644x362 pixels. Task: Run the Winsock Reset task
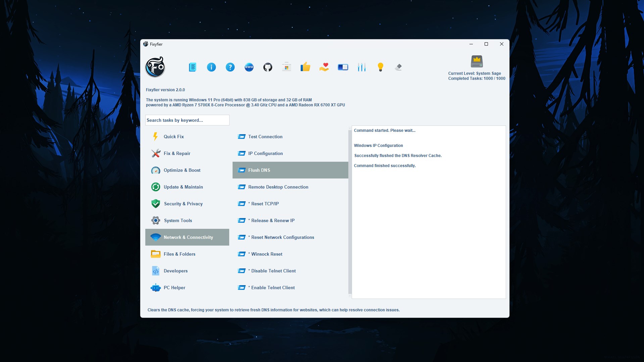click(290, 254)
